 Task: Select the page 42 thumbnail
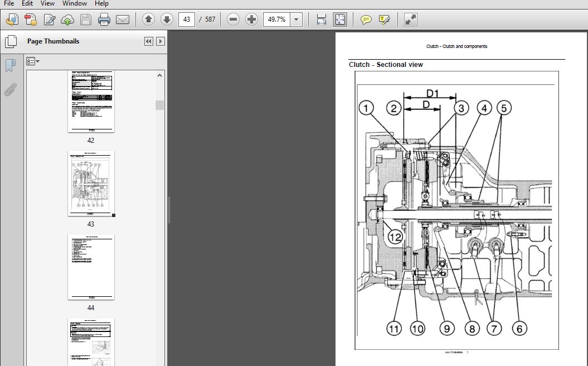coord(91,102)
